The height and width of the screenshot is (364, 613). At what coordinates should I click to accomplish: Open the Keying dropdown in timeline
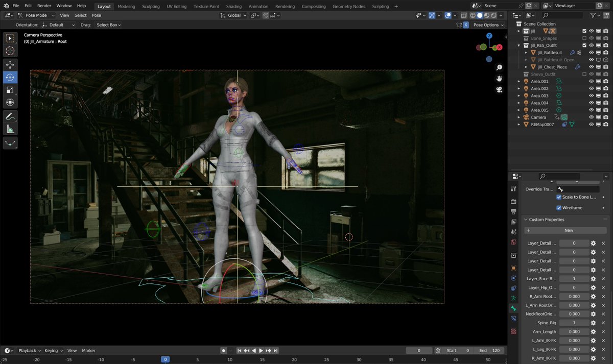point(54,351)
